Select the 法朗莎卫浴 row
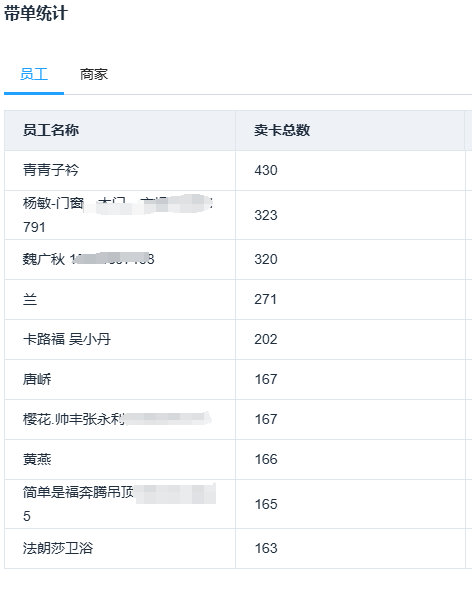The image size is (472, 594). click(235, 549)
